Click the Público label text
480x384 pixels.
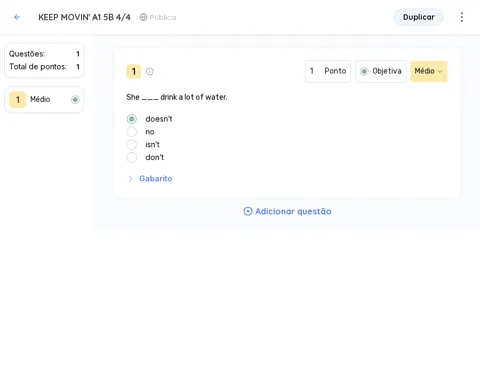coord(163,17)
